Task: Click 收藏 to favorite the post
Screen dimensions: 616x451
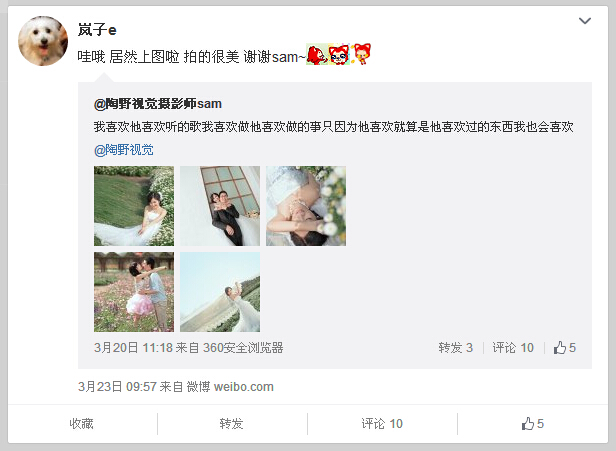Action: pos(82,424)
